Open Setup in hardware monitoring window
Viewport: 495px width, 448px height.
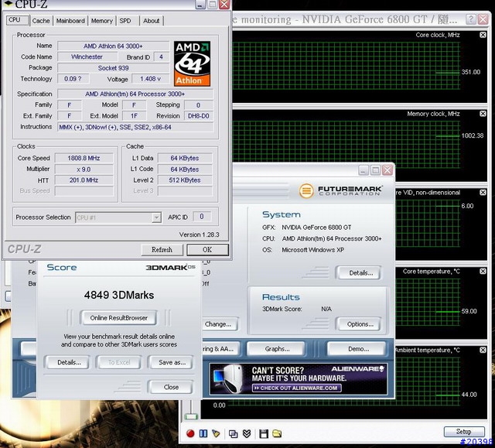coord(464,431)
